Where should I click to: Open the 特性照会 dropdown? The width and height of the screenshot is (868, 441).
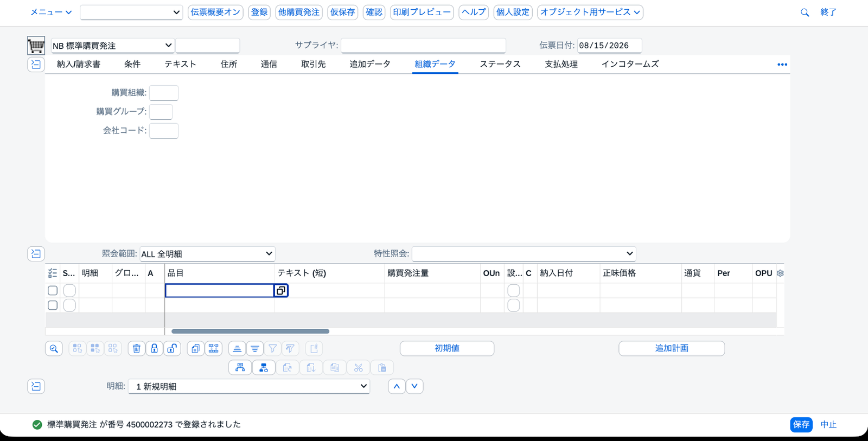[524, 254]
